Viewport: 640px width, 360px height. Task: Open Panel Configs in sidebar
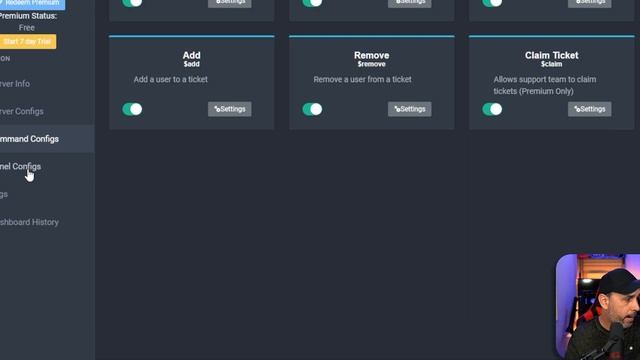pyautogui.click(x=20, y=167)
